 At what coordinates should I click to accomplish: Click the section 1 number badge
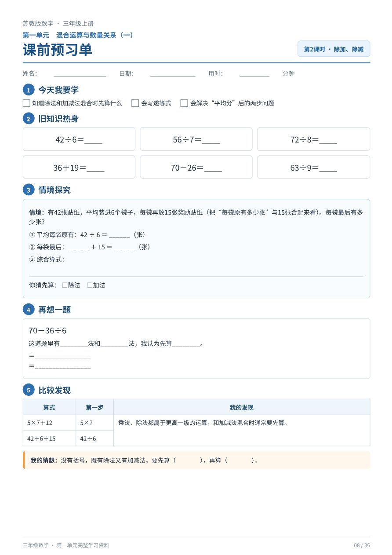click(x=29, y=90)
